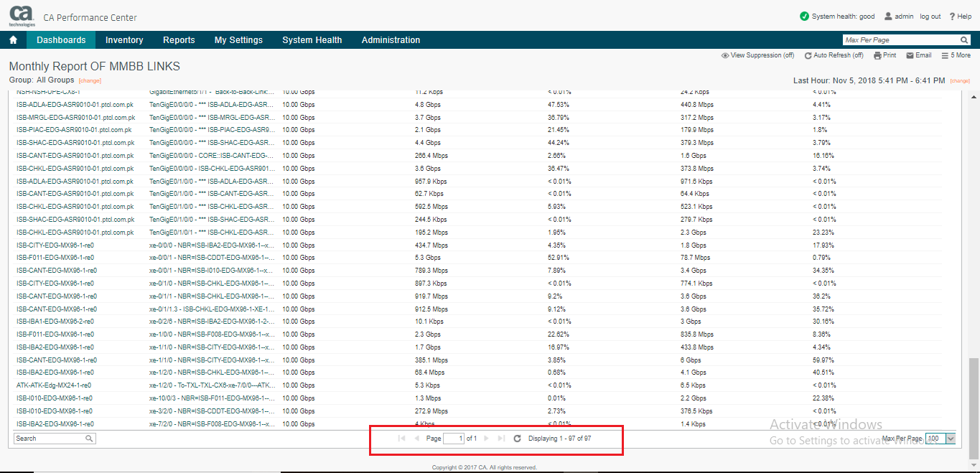Click change next to the Last Hour range
Image resolution: width=980 pixels, height=473 pixels.
tap(960, 81)
